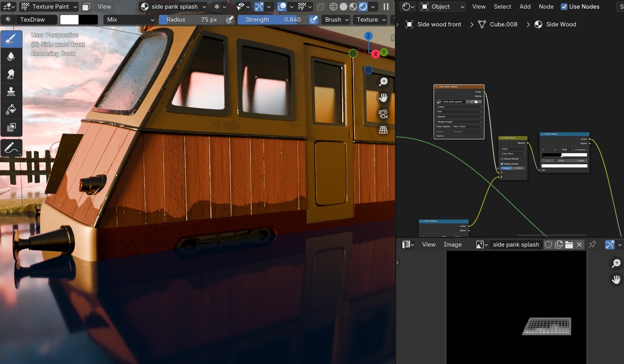624x364 pixels.
Task: Open the Texture Paint mode dropdown
Action: coord(49,6)
